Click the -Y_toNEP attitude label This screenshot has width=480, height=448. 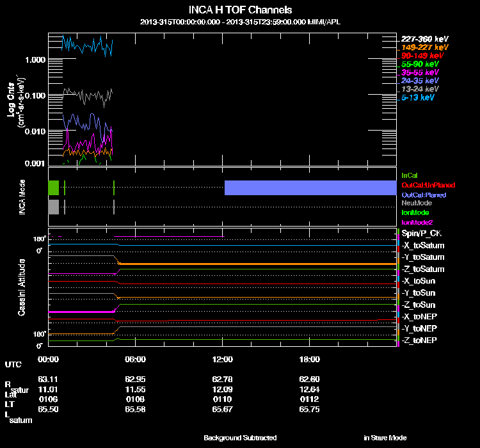click(x=419, y=328)
